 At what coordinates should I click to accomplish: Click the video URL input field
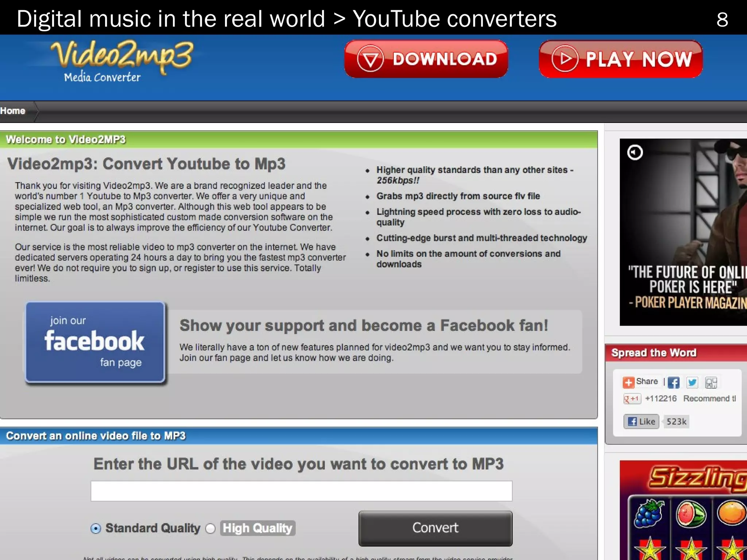301,491
